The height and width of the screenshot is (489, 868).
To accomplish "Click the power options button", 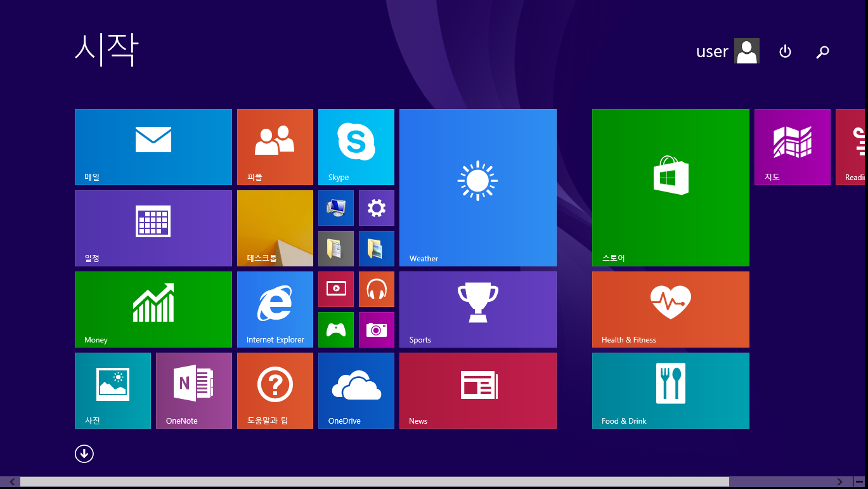I will [x=785, y=51].
